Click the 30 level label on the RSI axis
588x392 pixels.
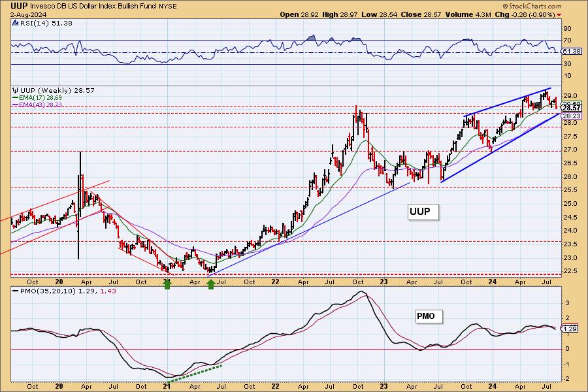click(567, 64)
